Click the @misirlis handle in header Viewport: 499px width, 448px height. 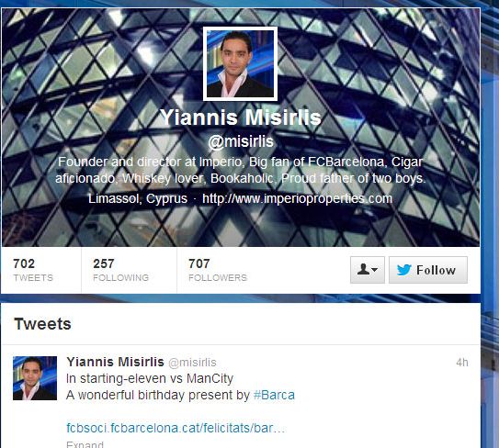click(x=241, y=141)
